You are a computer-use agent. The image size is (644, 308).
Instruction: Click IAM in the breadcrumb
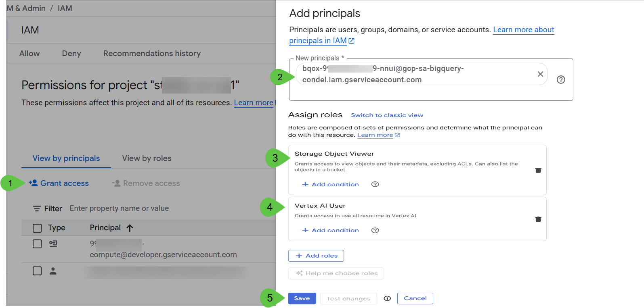pyautogui.click(x=65, y=8)
